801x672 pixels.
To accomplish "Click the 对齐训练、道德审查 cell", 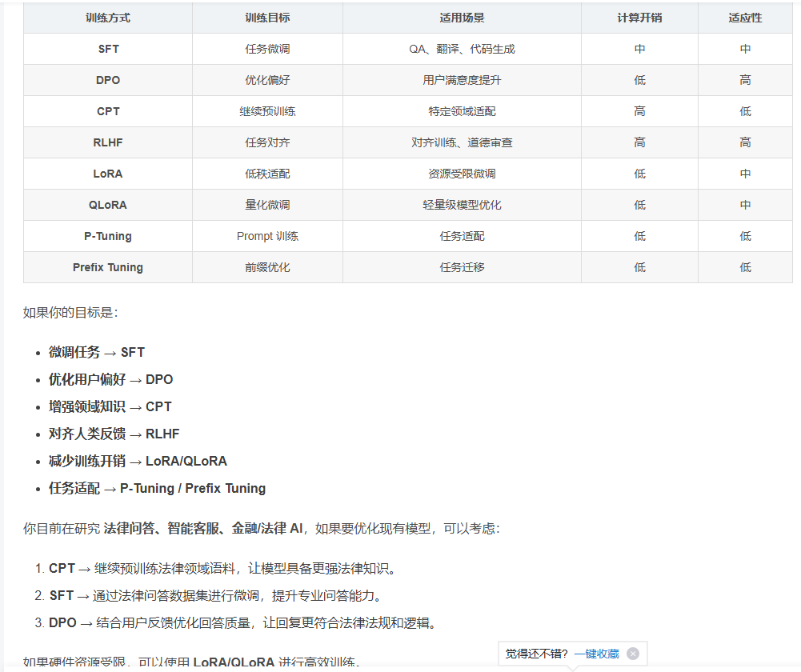I will point(462,142).
